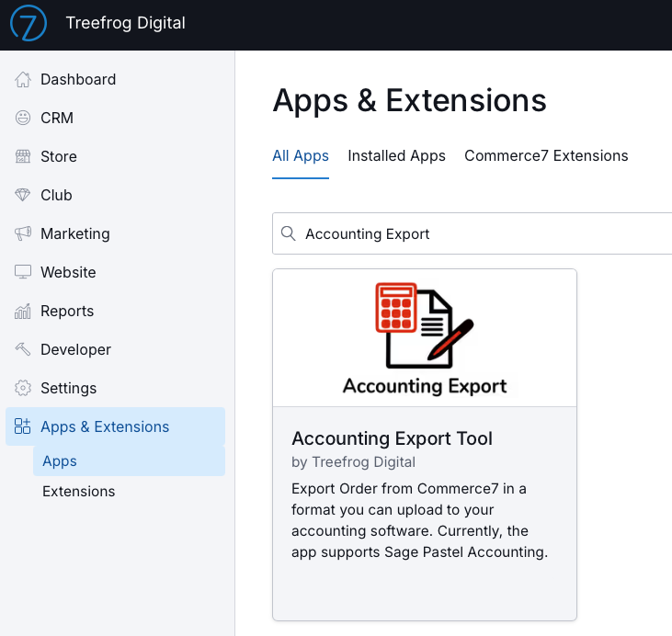
Task: Click the search magnifier icon
Action: 289,233
